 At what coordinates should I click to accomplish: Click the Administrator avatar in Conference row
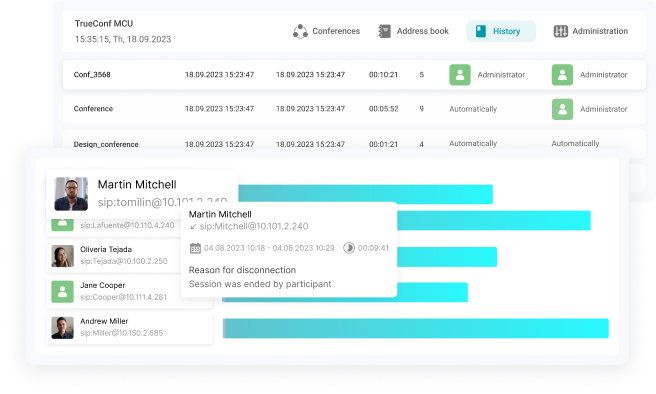562,109
